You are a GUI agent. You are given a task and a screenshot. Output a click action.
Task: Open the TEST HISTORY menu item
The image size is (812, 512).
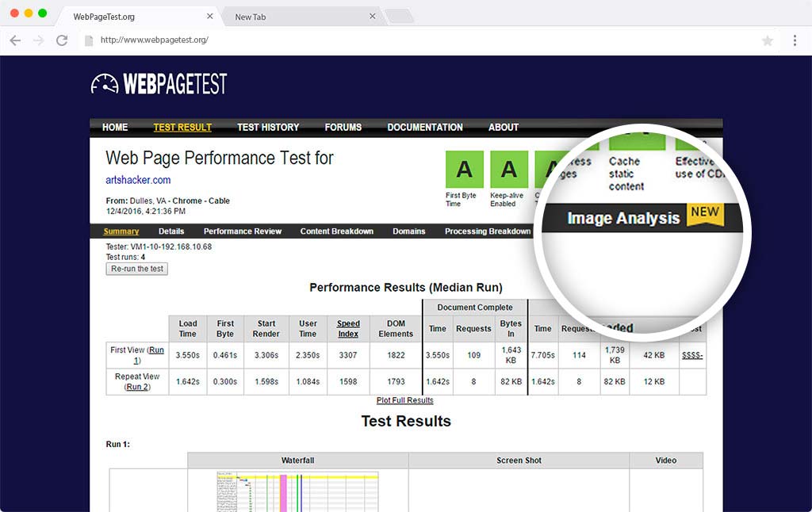[x=268, y=128]
